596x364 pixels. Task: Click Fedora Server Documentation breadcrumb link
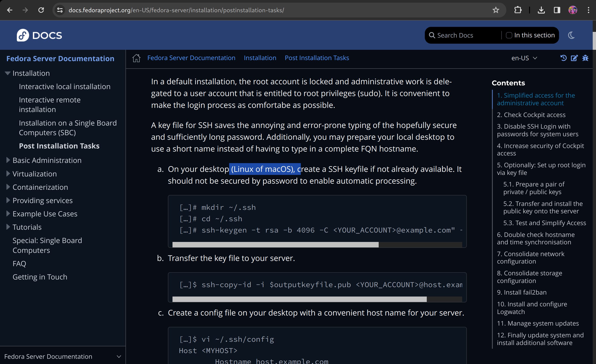click(191, 58)
